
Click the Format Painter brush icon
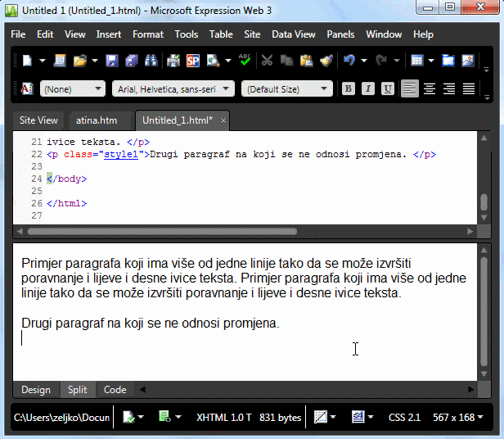pyautogui.click(x=326, y=61)
